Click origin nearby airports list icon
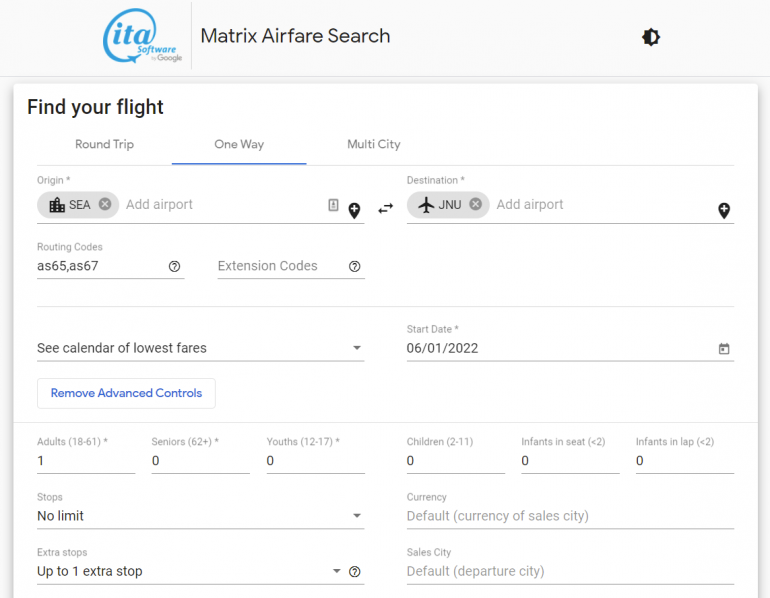The height and width of the screenshot is (598, 770). click(x=333, y=205)
